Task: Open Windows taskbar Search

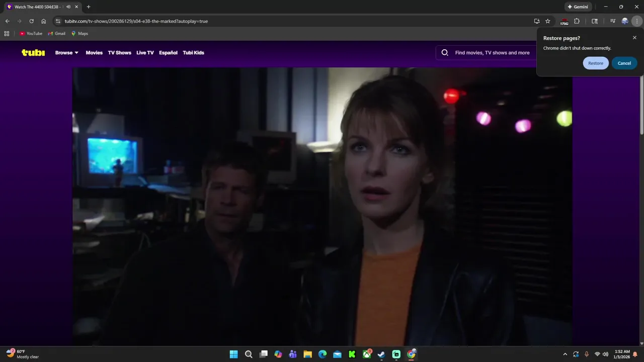Action: [249, 354]
